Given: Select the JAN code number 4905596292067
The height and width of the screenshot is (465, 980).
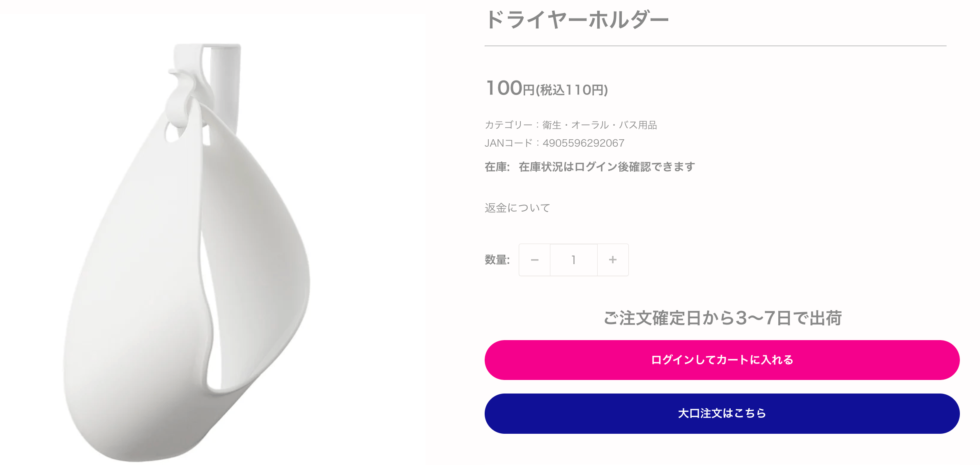Looking at the screenshot, I should click(x=583, y=143).
